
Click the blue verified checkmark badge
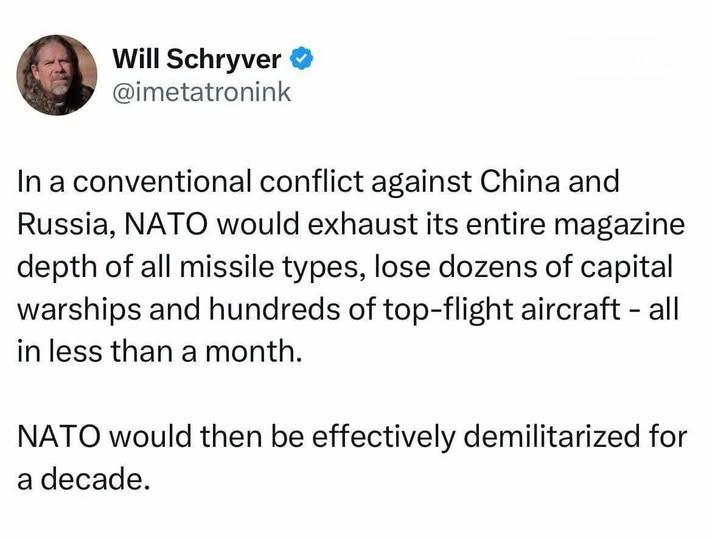pyautogui.click(x=302, y=59)
